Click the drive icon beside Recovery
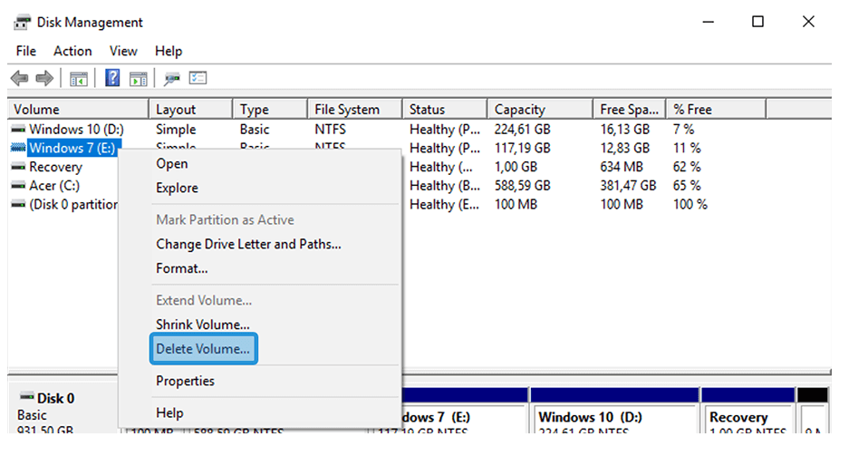This screenshot has height=456, width=868. click(18, 167)
